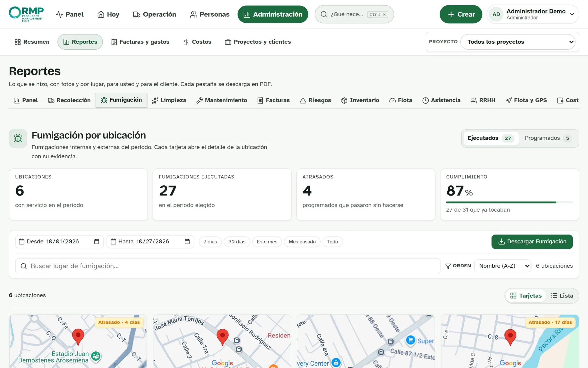
Task: Apply the Todo range filter
Action: click(x=333, y=242)
